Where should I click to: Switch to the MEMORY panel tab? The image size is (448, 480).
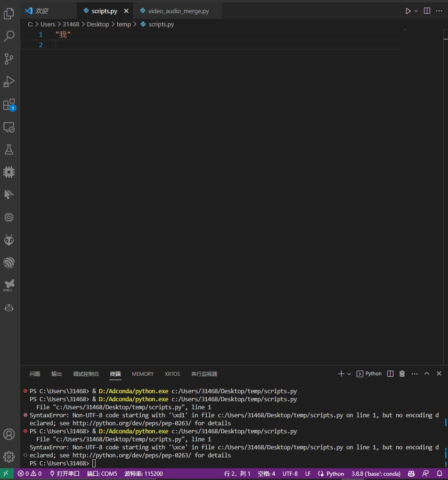tap(142, 374)
